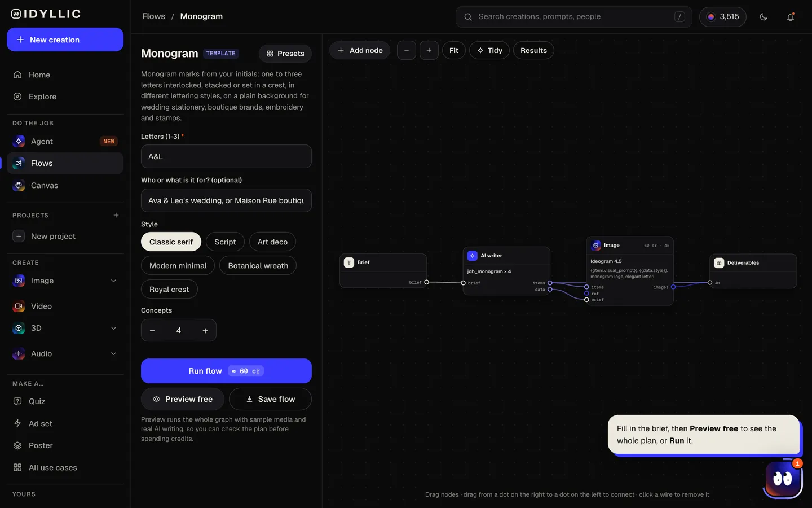Screen dimensions: 812x508
Task: Go to Home in the sidebar
Action: [x=65, y=75]
